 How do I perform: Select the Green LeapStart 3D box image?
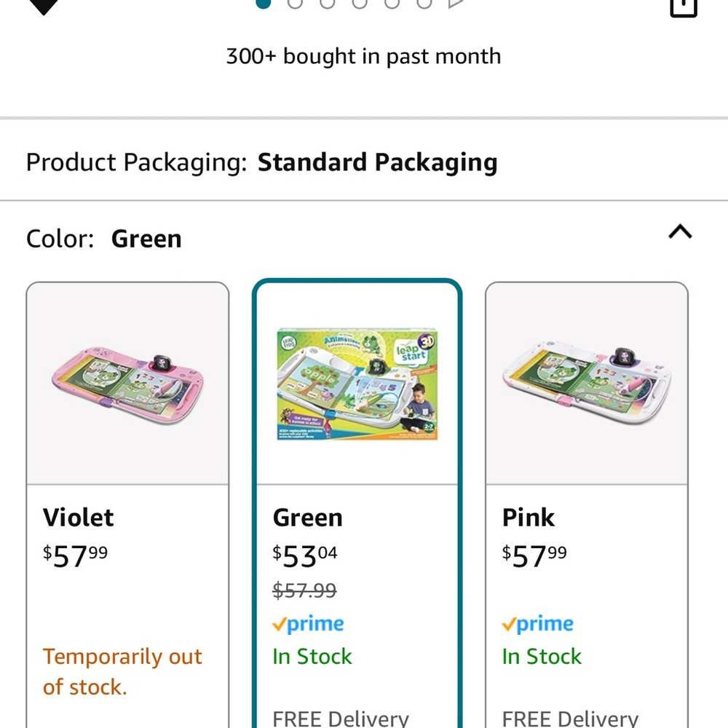357,384
